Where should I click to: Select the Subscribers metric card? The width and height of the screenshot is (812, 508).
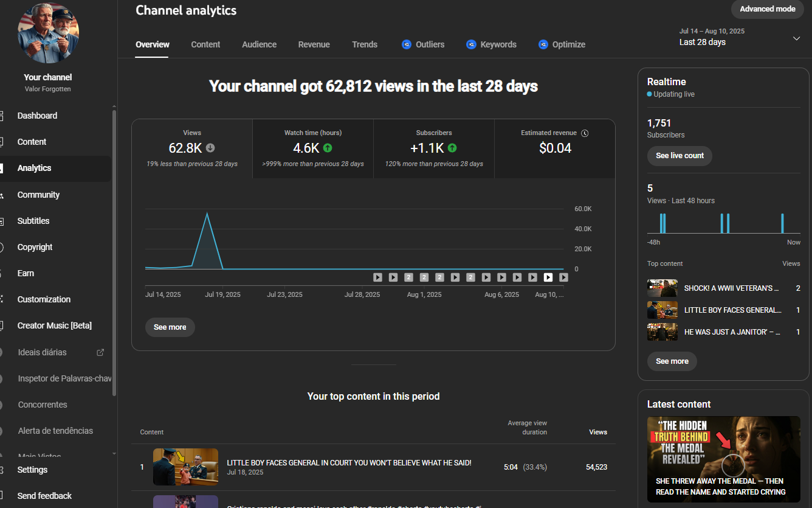pyautogui.click(x=434, y=149)
